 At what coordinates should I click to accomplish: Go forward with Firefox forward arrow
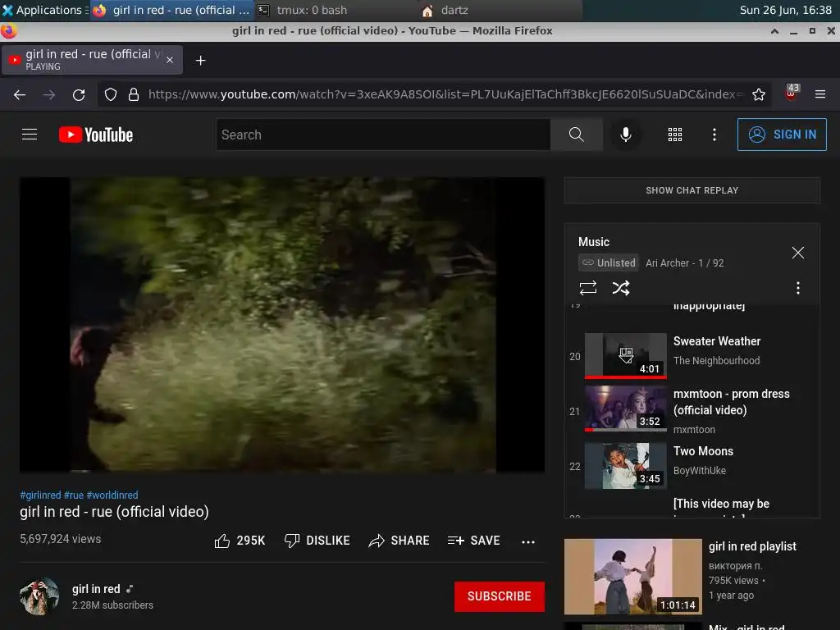pos(49,95)
